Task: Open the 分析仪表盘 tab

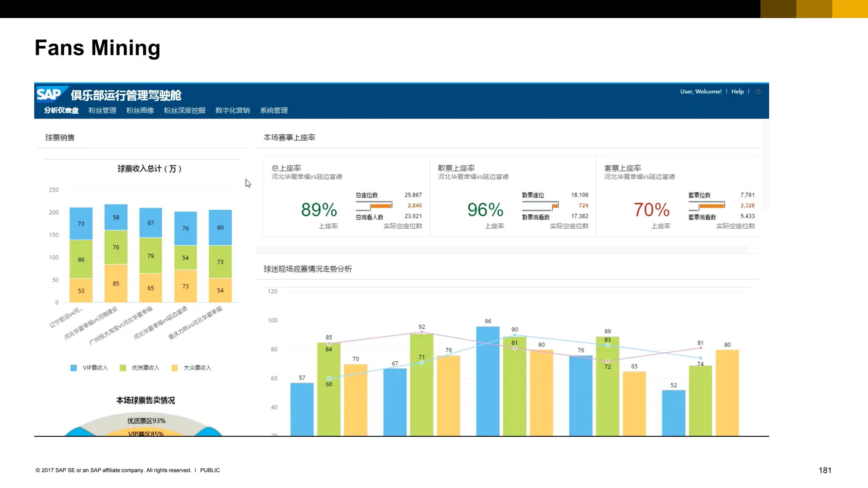Action: (x=61, y=111)
